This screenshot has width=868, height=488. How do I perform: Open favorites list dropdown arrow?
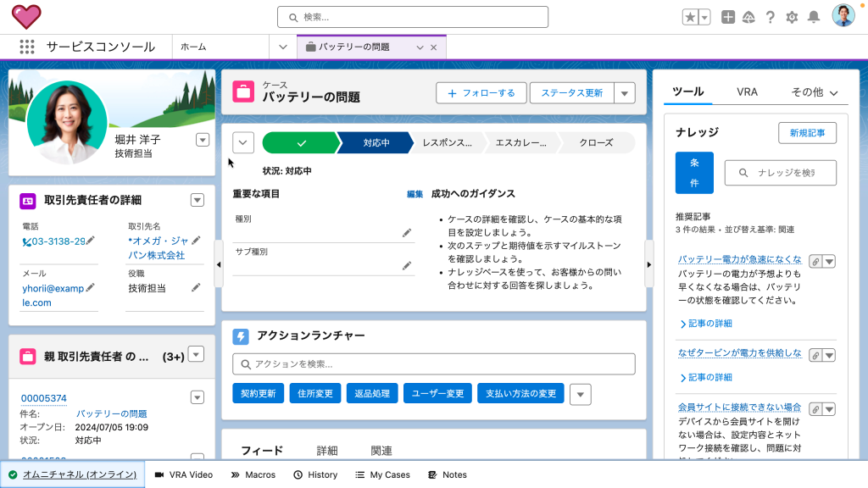704,17
